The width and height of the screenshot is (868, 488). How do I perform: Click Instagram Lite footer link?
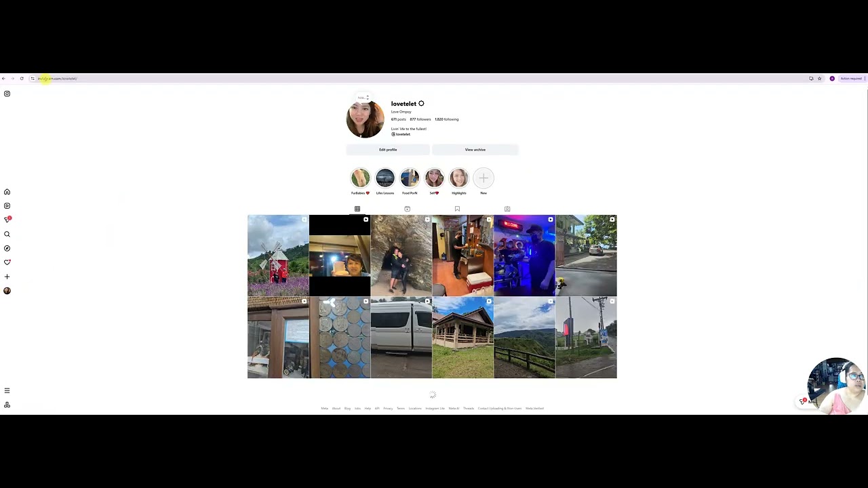pyautogui.click(x=435, y=409)
